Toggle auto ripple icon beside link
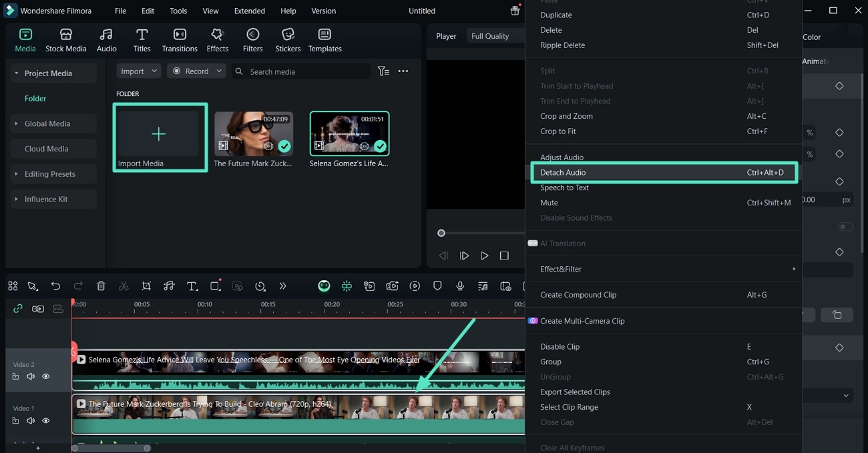Screen dimensions: 868x453 pyautogui.click(x=38, y=308)
